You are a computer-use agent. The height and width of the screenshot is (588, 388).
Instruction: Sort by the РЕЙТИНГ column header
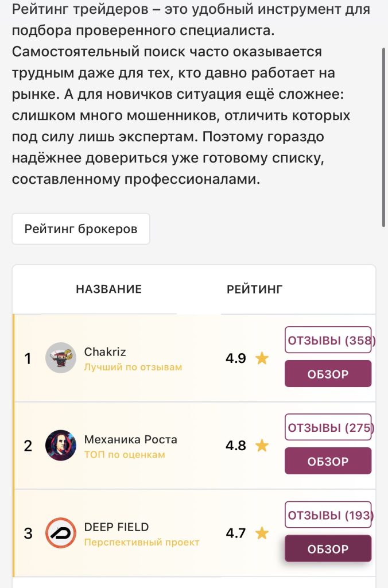pos(254,289)
